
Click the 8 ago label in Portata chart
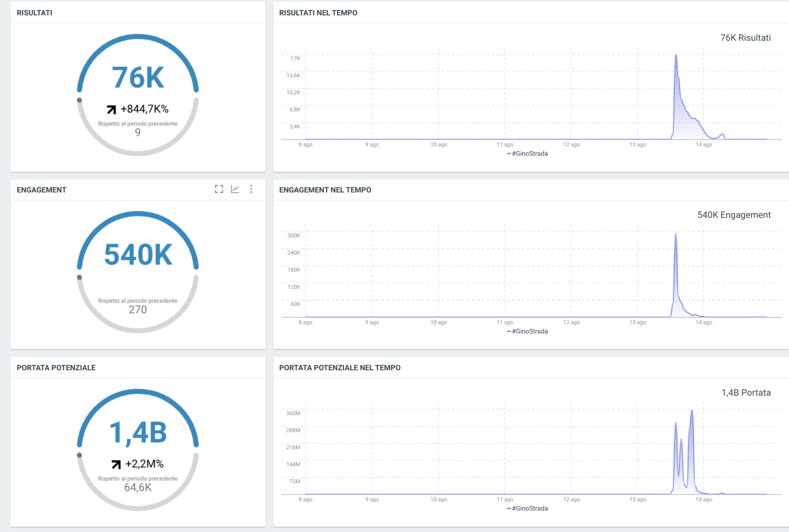point(305,500)
